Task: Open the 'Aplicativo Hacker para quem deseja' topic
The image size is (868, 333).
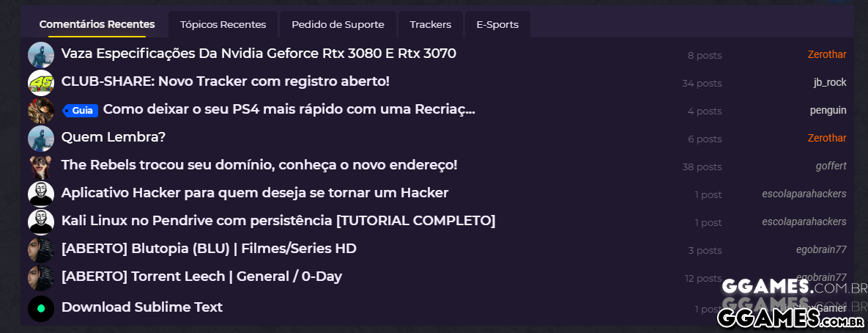Action: [255, 193]
